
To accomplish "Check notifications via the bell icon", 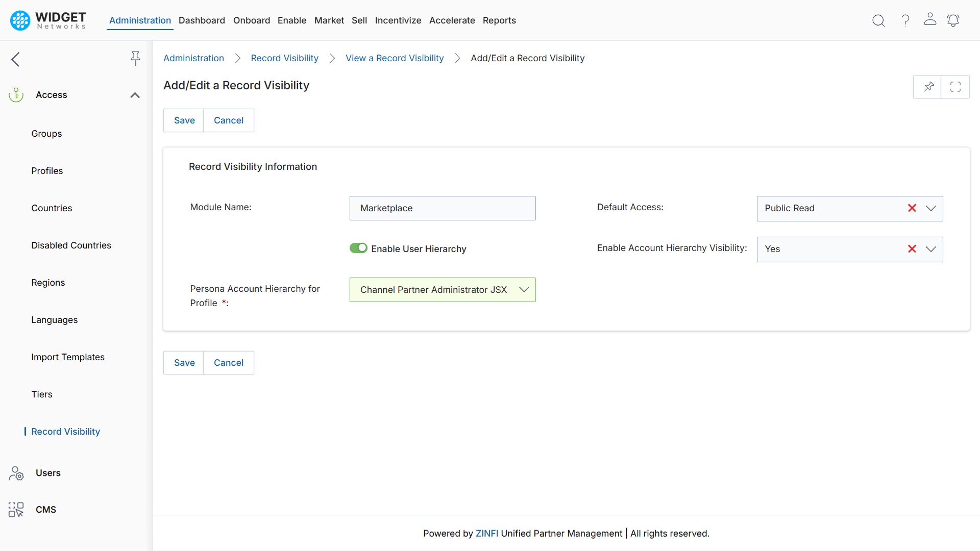I will click(953, 20).
